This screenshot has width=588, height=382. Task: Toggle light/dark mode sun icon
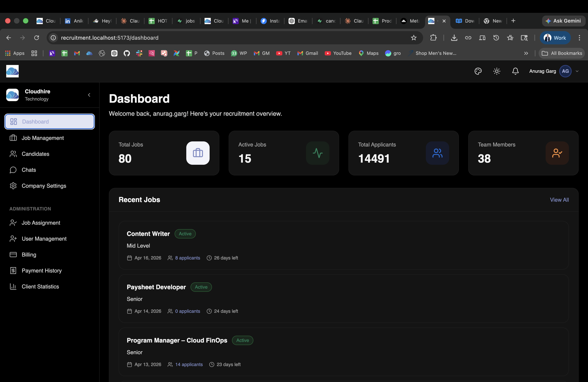(497, 71)
